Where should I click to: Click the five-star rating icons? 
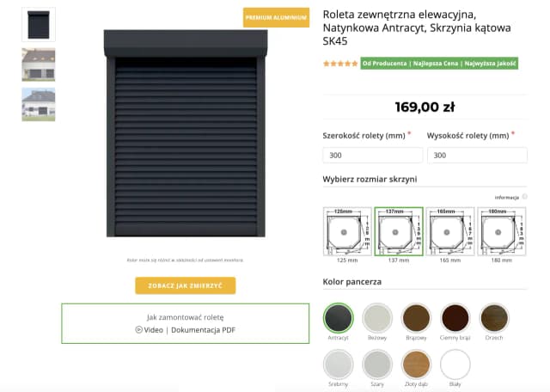tap(340, 64)
